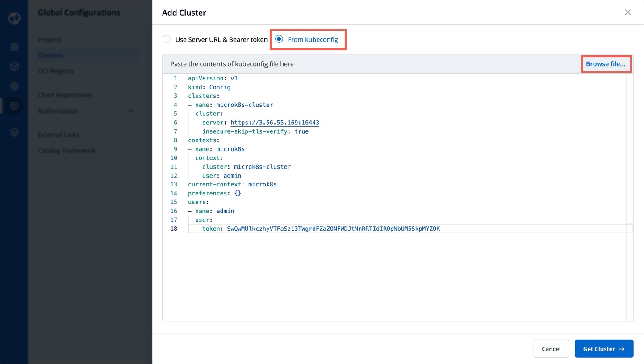Open Chart Repositories page

(65, 95)
